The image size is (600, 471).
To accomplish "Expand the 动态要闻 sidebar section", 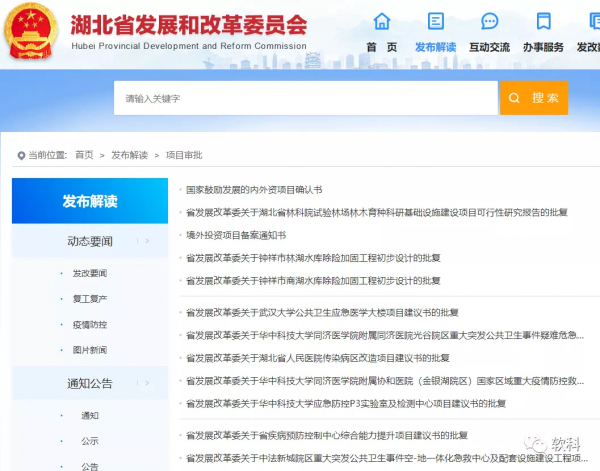I will click(90, 241).
